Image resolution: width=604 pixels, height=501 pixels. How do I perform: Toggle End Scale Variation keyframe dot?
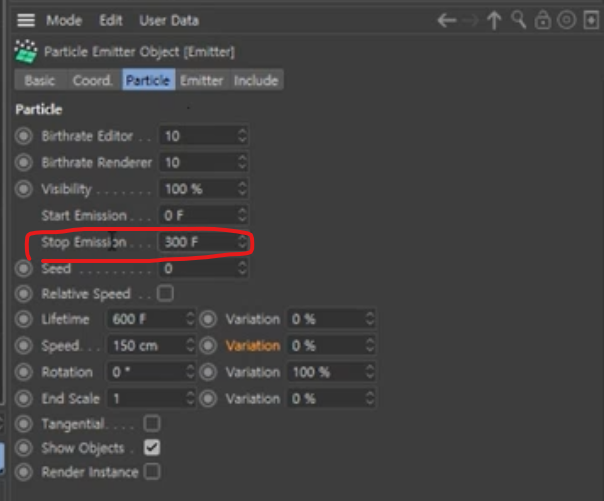(x=208, y=399)
